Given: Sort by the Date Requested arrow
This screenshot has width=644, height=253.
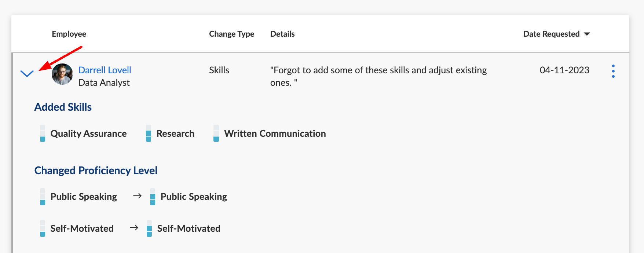Looking at the screenshot, I should [587, 34].
